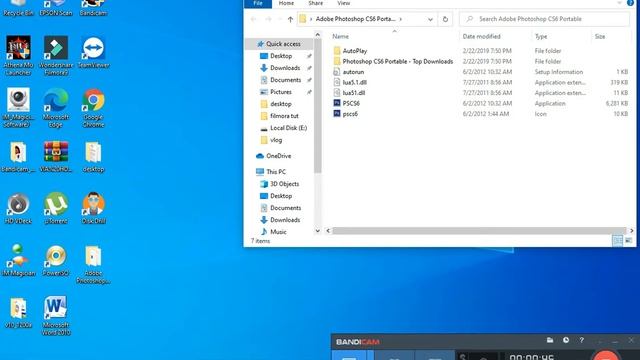Sort files by Type column

pos(541,37)
